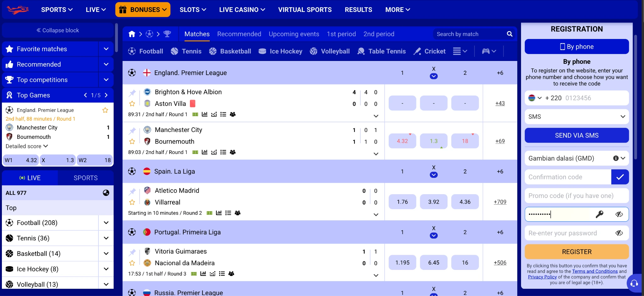The image size is (644, 296).
Task: Favorite the Vitoria Guimaraes match star
Action: click(132, 263)
